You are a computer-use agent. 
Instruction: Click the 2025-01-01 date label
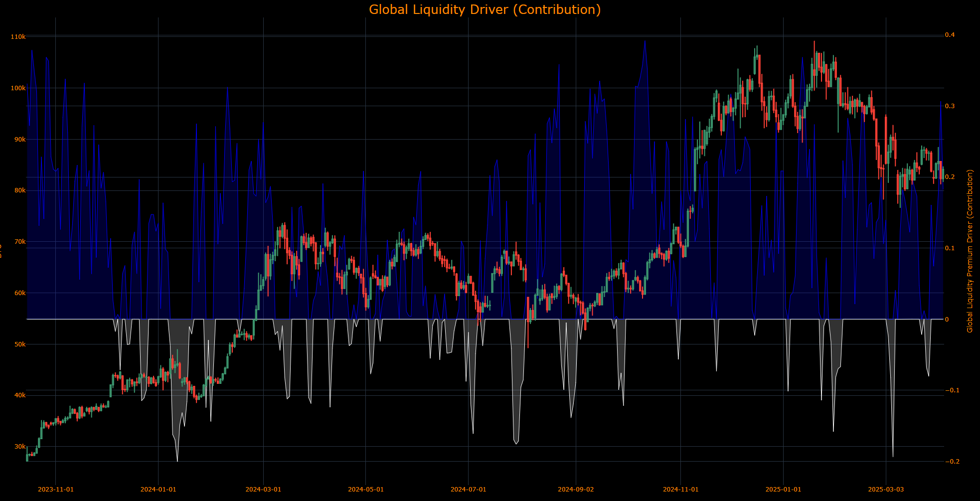pyautogui.click(x=784, y=490)
